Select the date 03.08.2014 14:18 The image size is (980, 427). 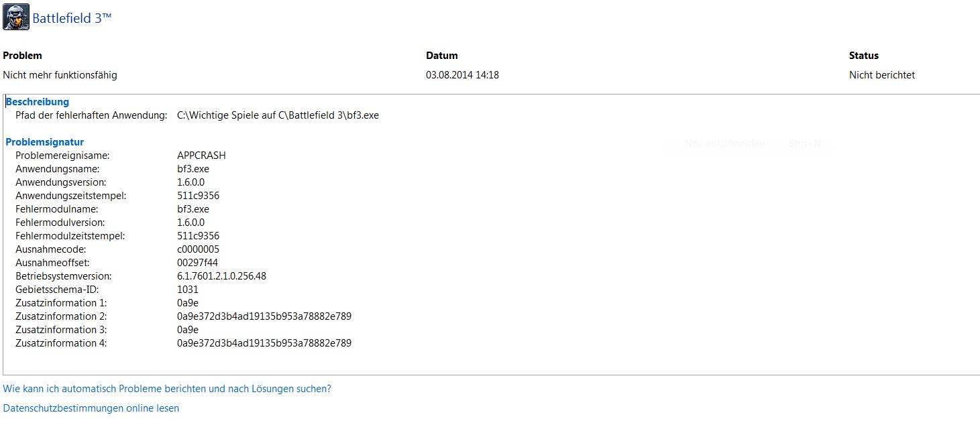pos(462,75)
